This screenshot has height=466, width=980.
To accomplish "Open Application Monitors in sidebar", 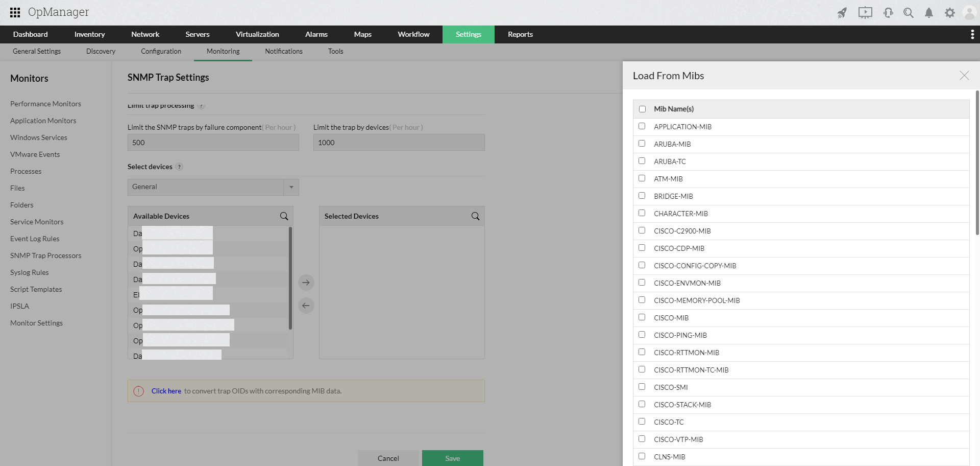I will pos(43,121).
